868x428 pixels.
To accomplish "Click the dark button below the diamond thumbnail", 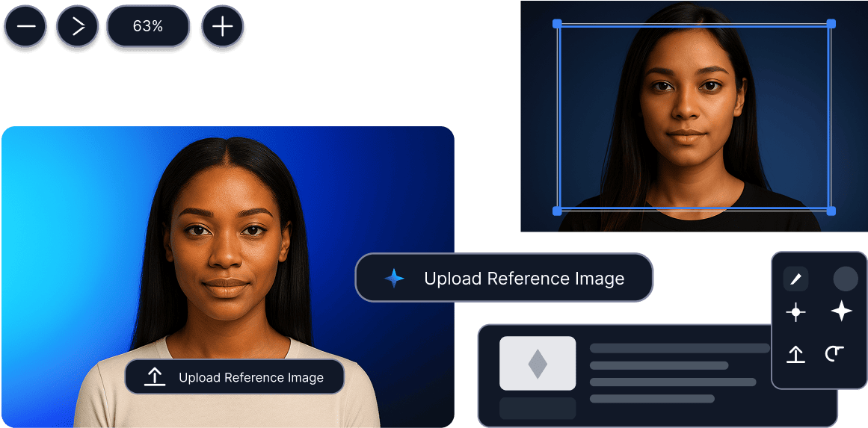I will coord(538,408).
